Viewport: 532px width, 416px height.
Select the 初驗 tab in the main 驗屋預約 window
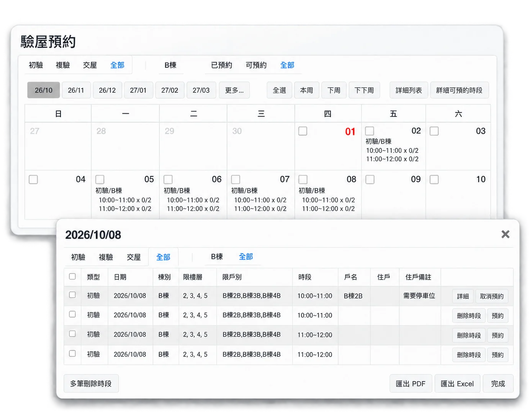pyautogui.click(x=36, y=65)
